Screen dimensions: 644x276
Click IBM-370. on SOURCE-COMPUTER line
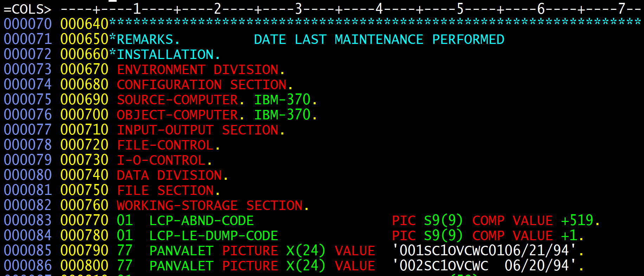pos(286,100)
